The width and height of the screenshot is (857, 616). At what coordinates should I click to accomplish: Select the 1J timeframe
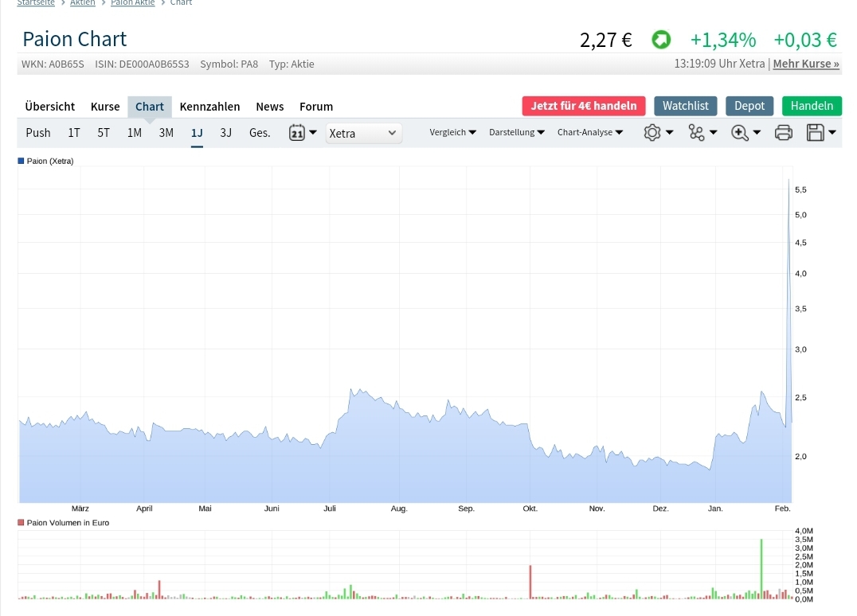(x=197, y=133)
